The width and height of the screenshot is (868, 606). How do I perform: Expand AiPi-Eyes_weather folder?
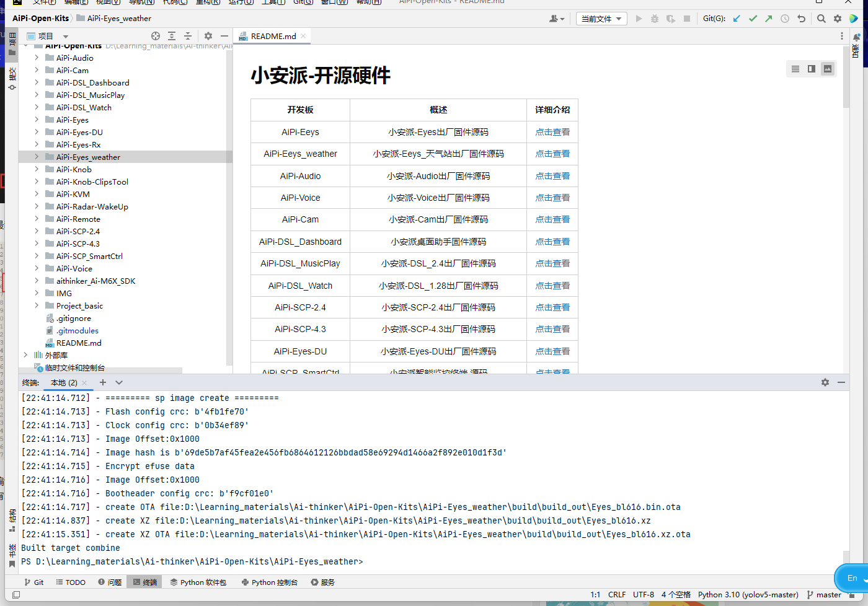click(37, 157)
